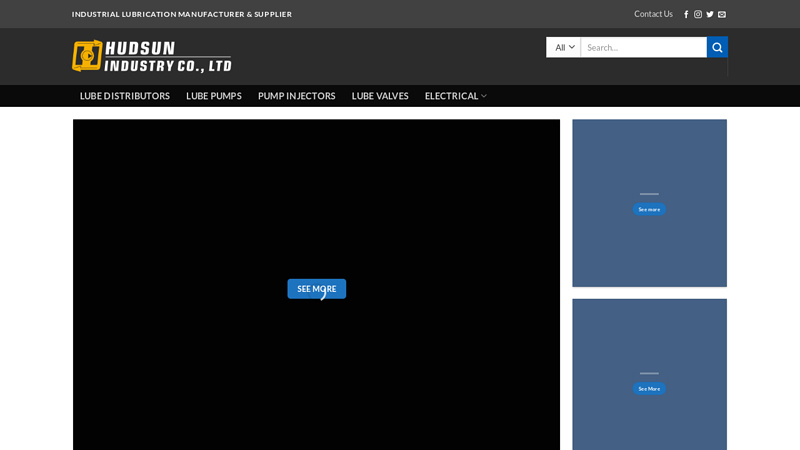This screenshot has height=450, width=800.
Task: Open the Lube Distributors menu item
Action: click(x=124, y=96)
